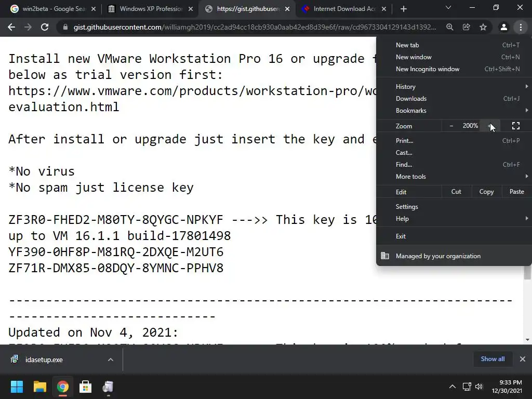Enter fullscreen mode icon in Zoom row
Image resolution: width=532 pixels, height=399 pixels.
(x=516, y=126)
